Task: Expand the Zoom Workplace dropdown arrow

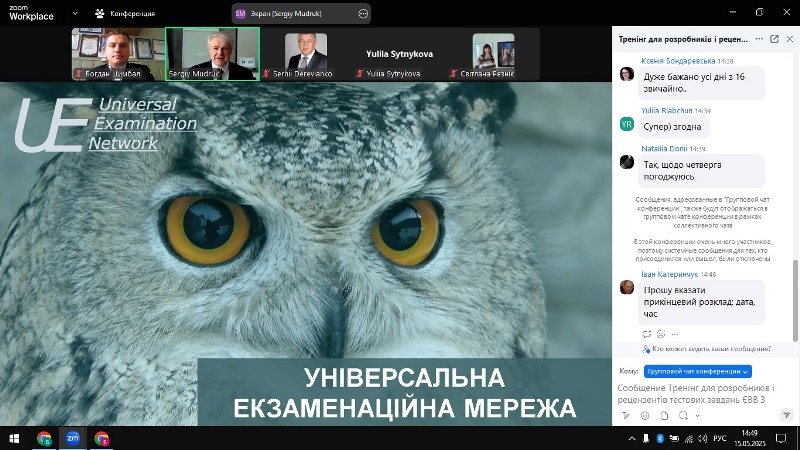Action: [73, 14]
